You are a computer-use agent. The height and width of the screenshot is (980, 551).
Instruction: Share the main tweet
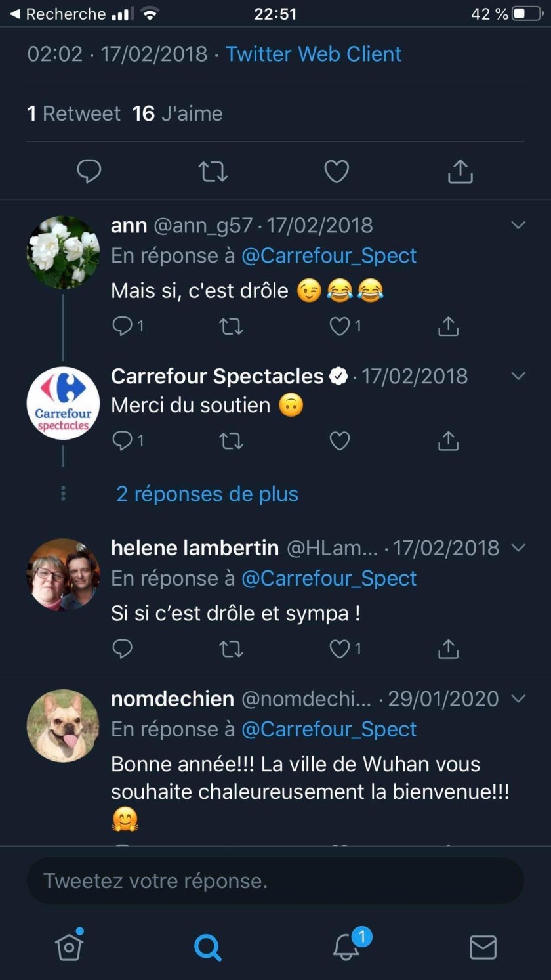(x=460, y=171)
